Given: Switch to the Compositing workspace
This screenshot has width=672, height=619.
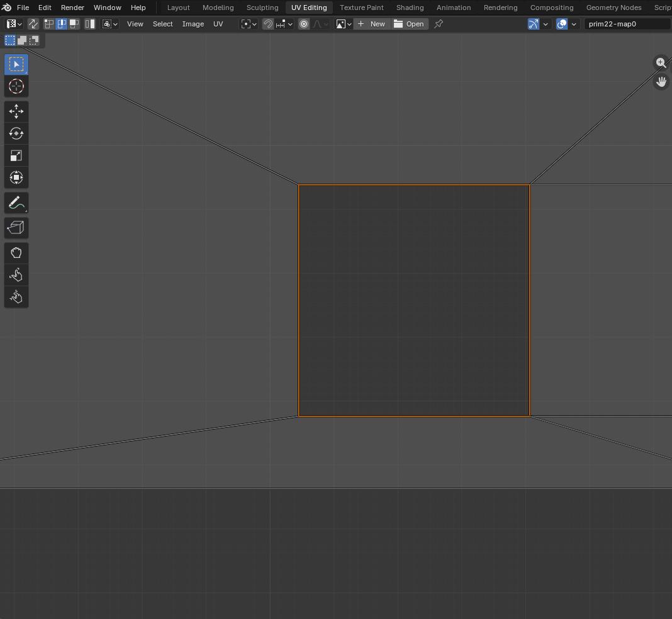Looking at the screenshot, I should tap(552, 8).
